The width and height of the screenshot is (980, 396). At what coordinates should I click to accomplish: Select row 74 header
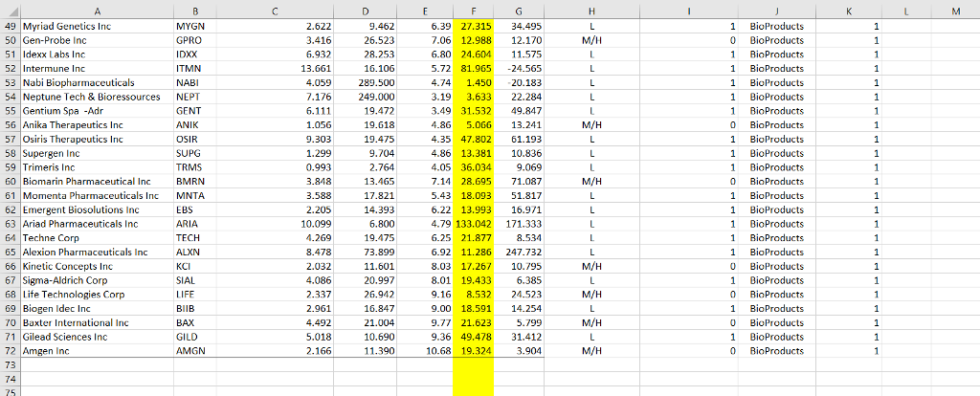(10, 379)
